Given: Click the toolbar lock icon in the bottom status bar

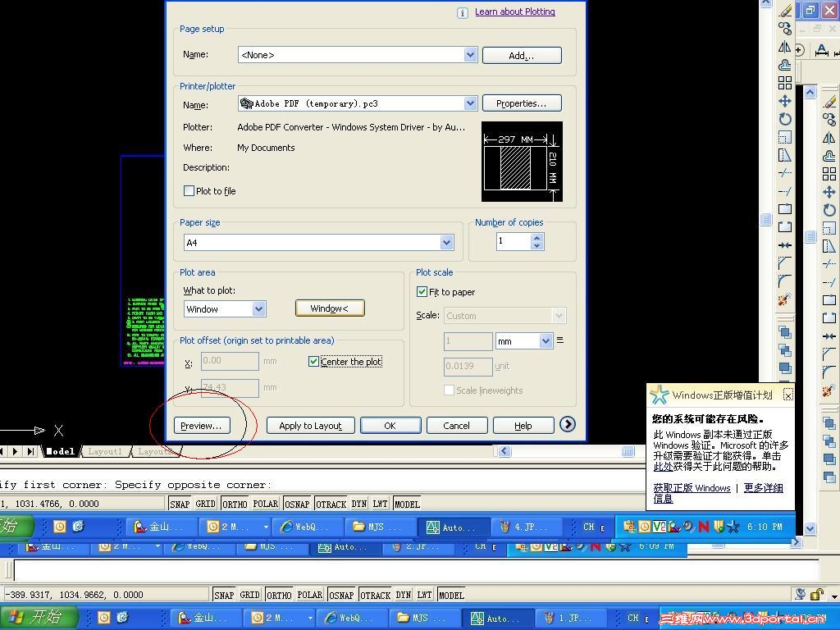Looking at the screenshot, I should (x=817, y=594).
